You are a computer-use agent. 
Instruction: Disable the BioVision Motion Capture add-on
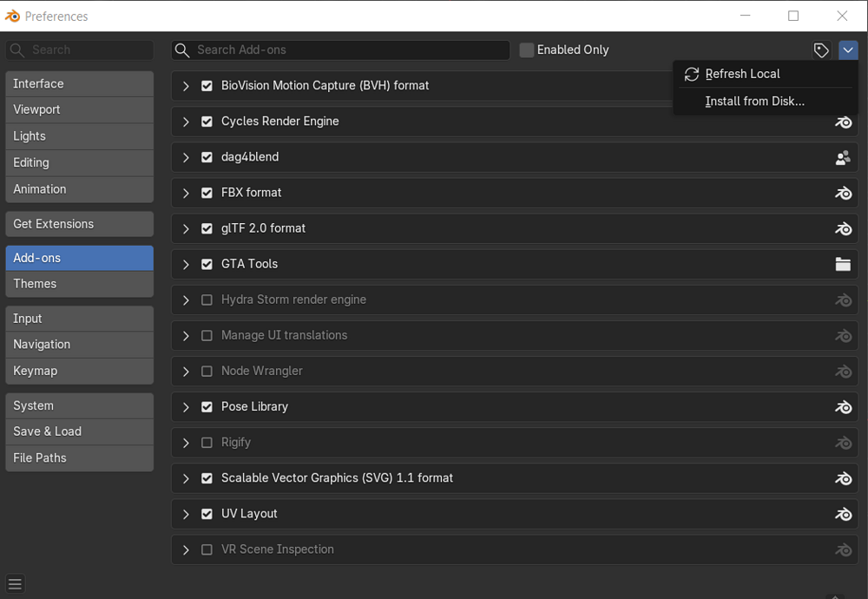(207, 86)
